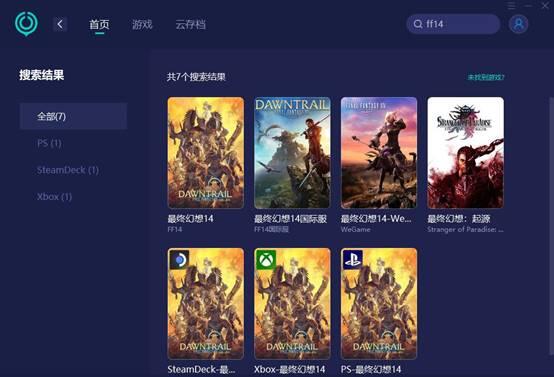This screenshot has height=377, width=554.
Task: Open the user profile avatar icon
Action: coord(518,24)
